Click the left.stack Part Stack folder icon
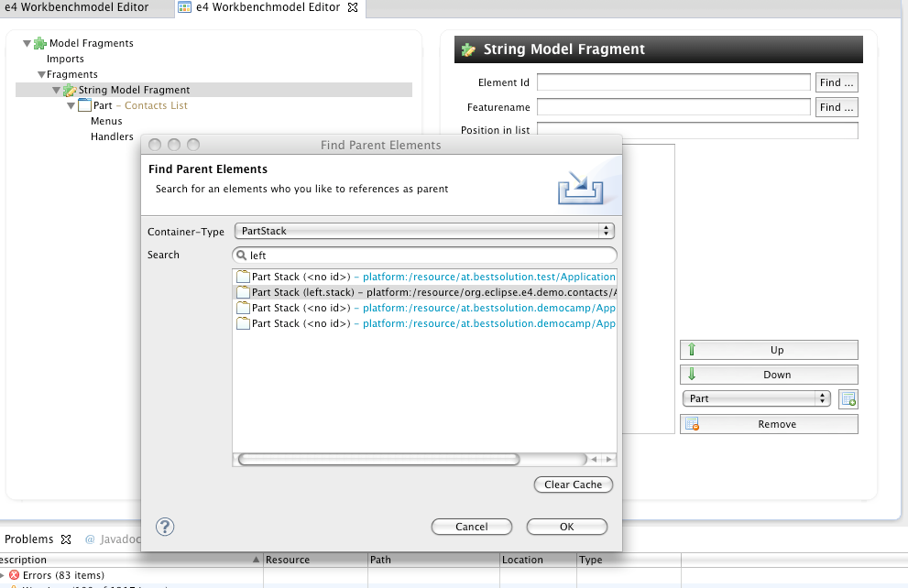Viewport: 908px width, 588px height. point(243,292)
